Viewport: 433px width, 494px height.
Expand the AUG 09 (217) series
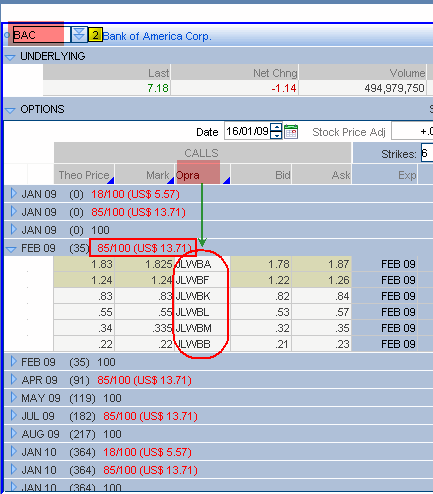(x=14, y=433)
